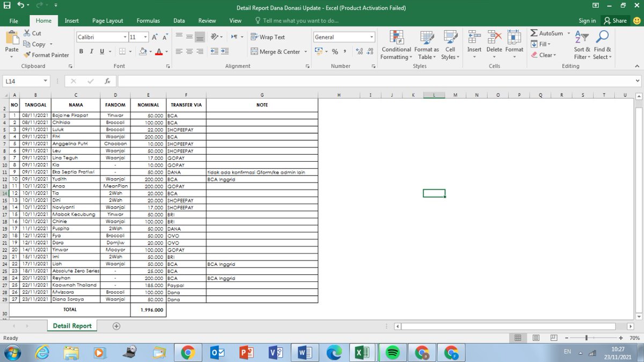644x362 pixels.
Task: Open the Sort & Filter menu
Action: (582, 45)
